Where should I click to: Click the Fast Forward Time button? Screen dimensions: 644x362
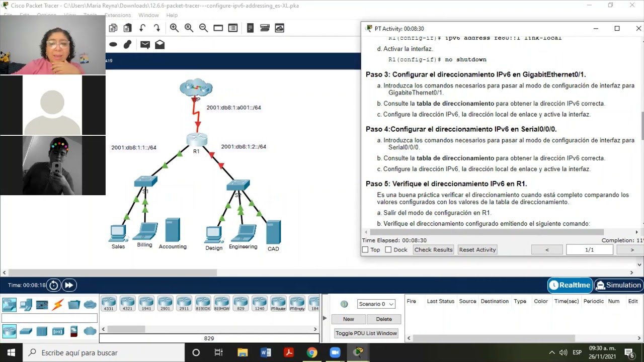pos(69,285)
